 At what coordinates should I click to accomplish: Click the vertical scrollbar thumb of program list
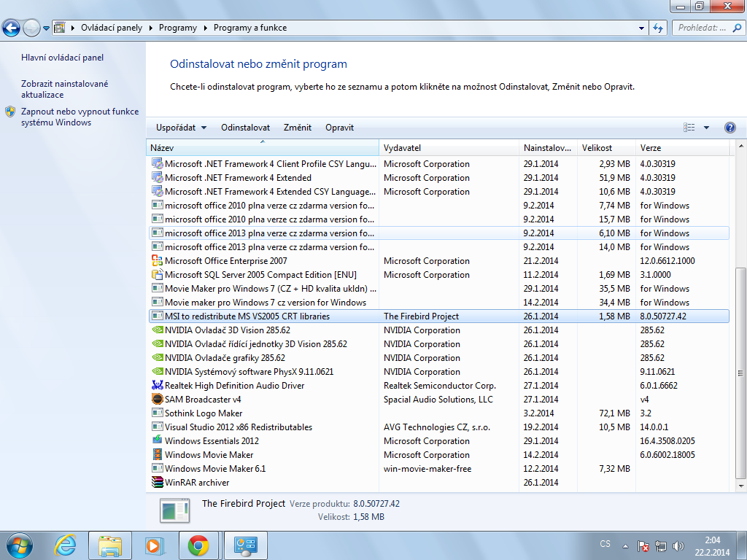click(740, 373)
